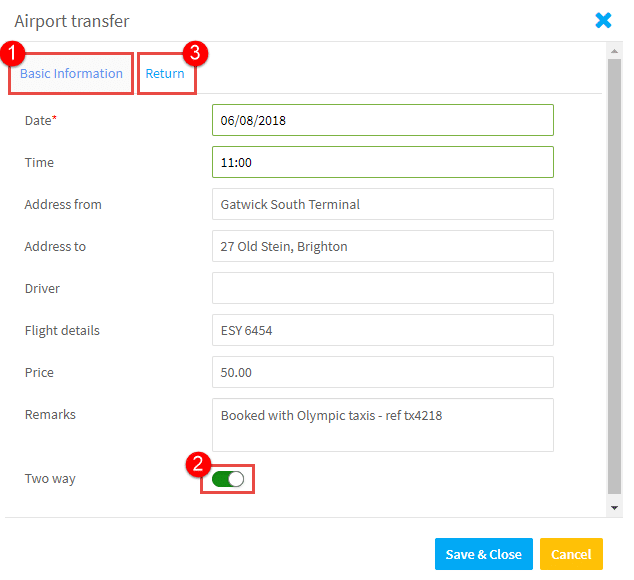Click the scrollbar up arrow
This screenshot has height=580, width=634.
click(614, 51)
